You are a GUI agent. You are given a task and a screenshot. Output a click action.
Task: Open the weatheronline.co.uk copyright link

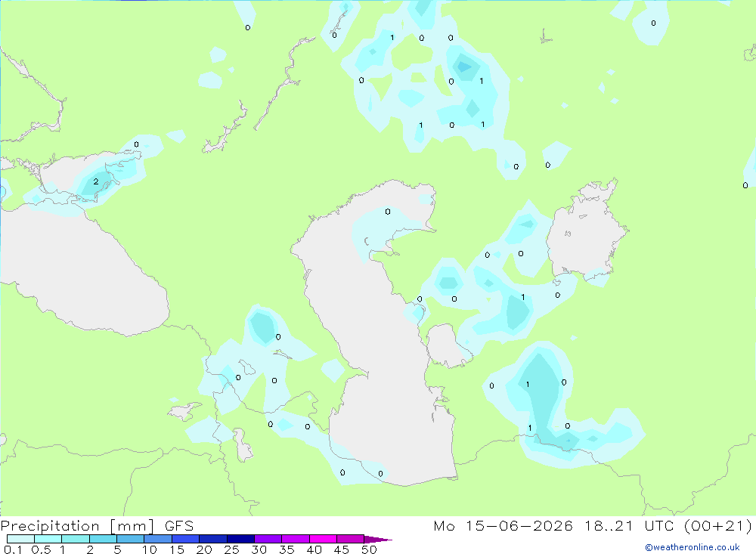(692, 547)
